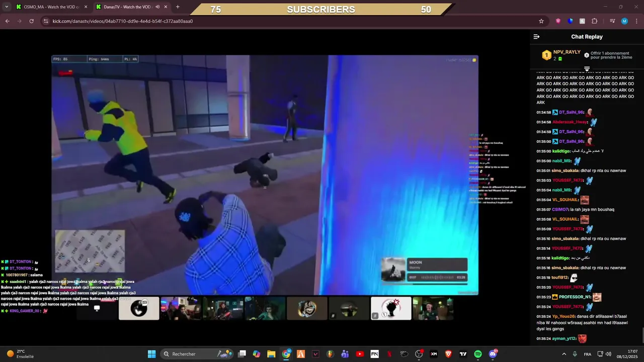This screenshot has height=362, width=644.
Task: Close the OSMO_MA tab
Action: click(86, 7)
